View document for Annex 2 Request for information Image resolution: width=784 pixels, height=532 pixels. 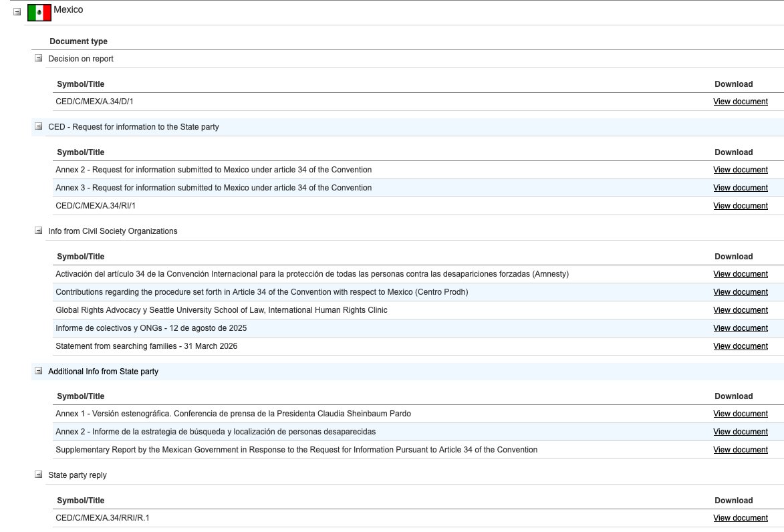[741, 170]
